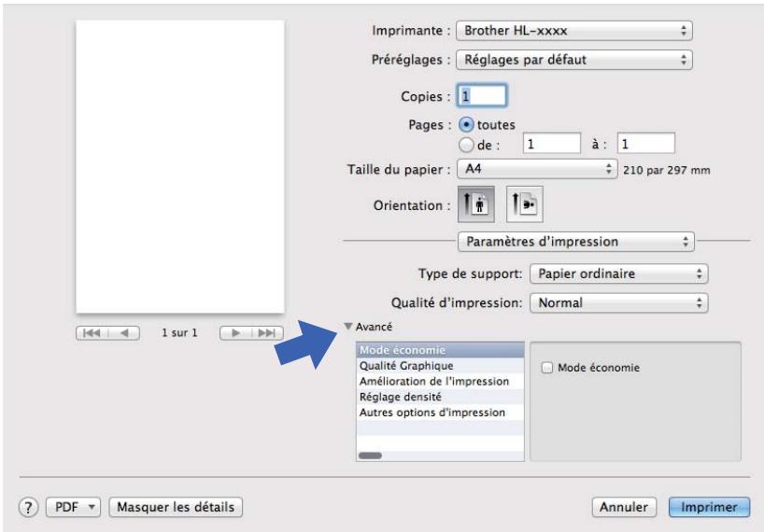Jump to last preview page

267,333
